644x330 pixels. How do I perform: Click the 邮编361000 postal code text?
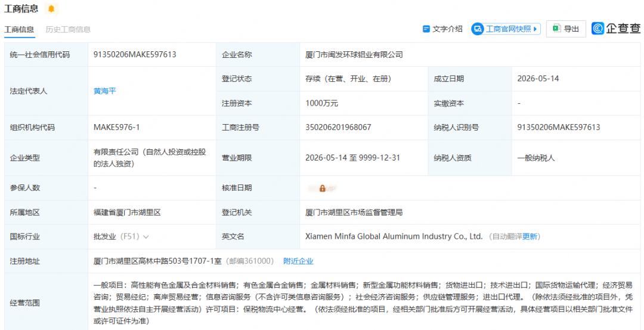[x=250, y=261]
